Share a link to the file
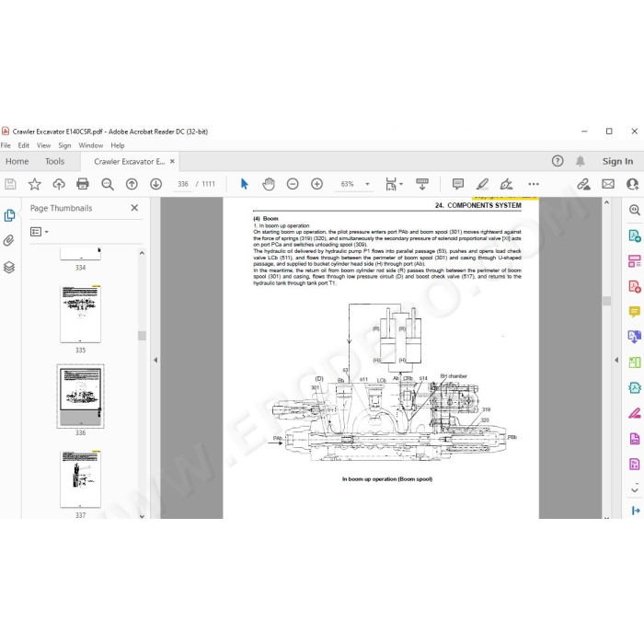The image size is (644, 644). (x=583, y=184)
